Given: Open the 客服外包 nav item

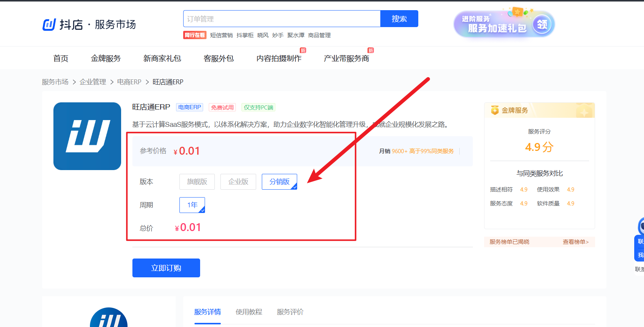Looking at the screenshot, I should pyautogui.click(x=219, y=58).
